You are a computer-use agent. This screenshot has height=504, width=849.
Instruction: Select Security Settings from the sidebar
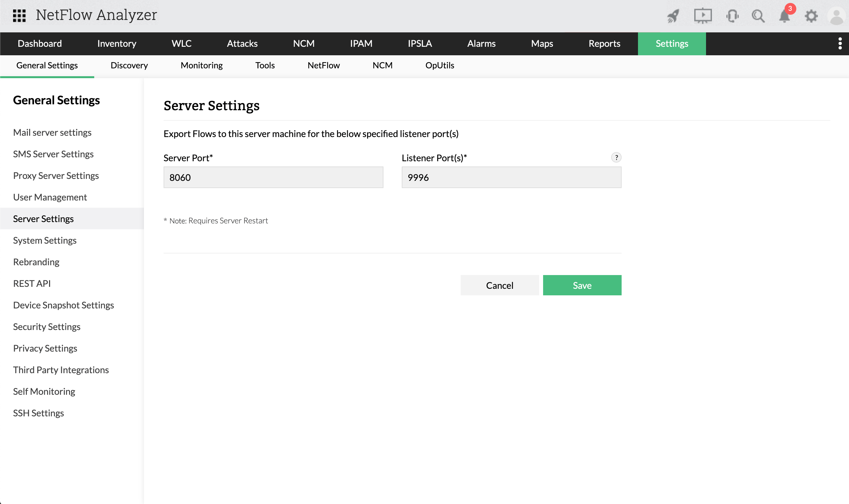pyautogui.click(x=47, y=326)
